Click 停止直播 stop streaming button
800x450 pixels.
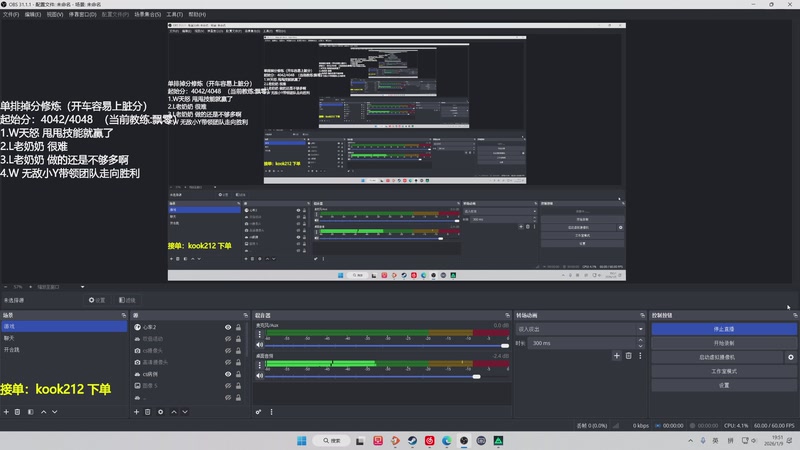coord(724,329)
